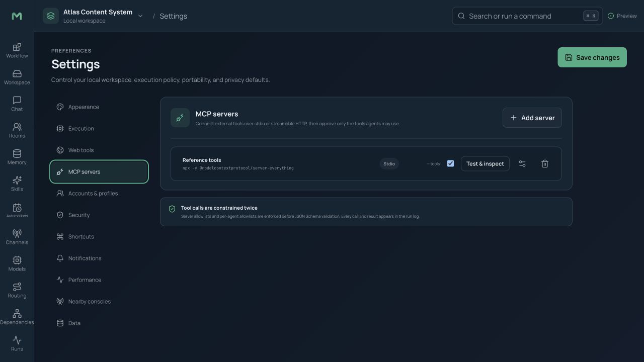Click Test & inspect for Reference tools
This screenshot has height=362, width=644.
coord(485,163)
